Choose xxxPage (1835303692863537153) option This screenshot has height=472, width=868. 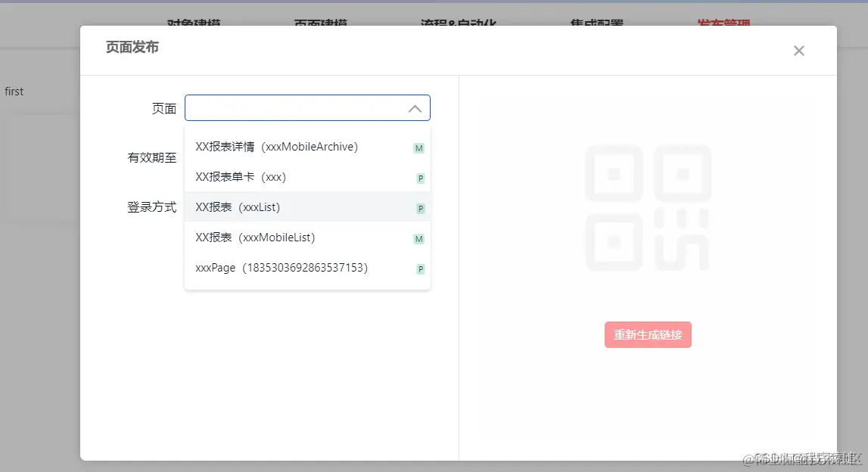click(307, 268)
